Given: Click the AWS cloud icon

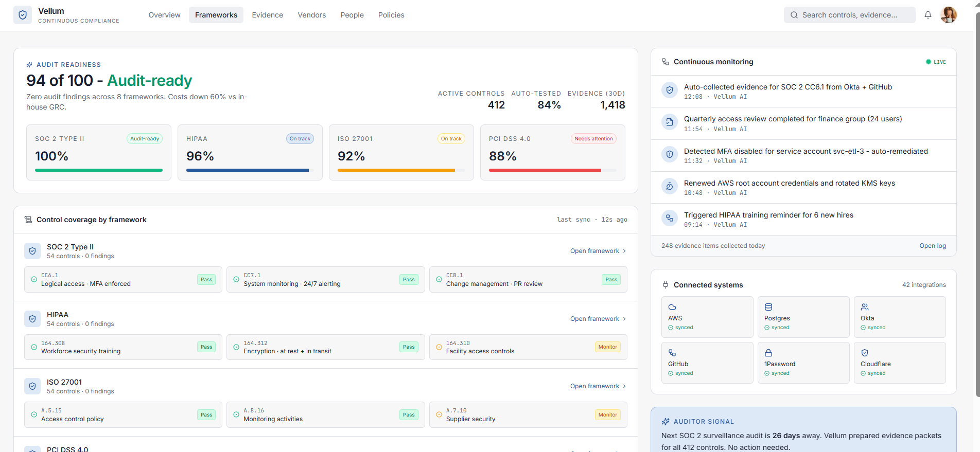Looking at the screenshot, I should tap(672, 307).
